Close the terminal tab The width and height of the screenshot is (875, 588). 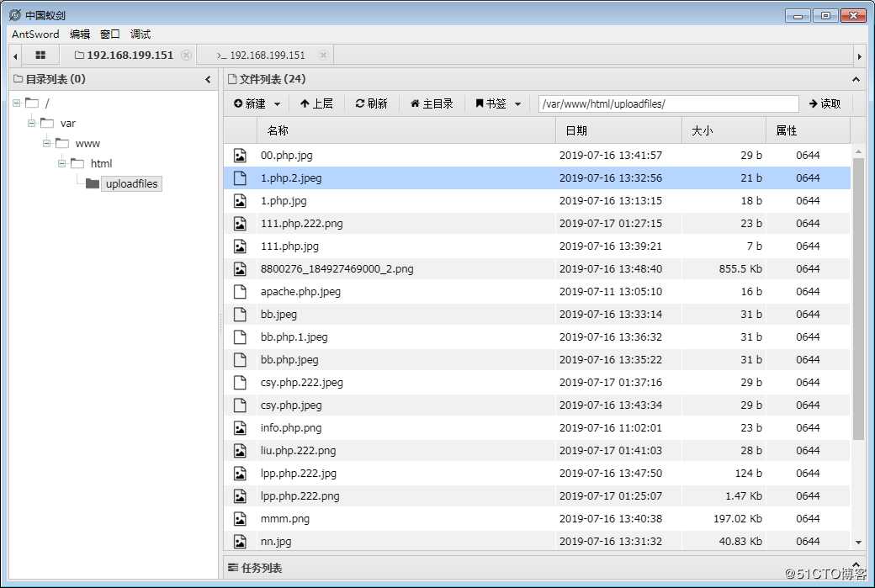323,56
